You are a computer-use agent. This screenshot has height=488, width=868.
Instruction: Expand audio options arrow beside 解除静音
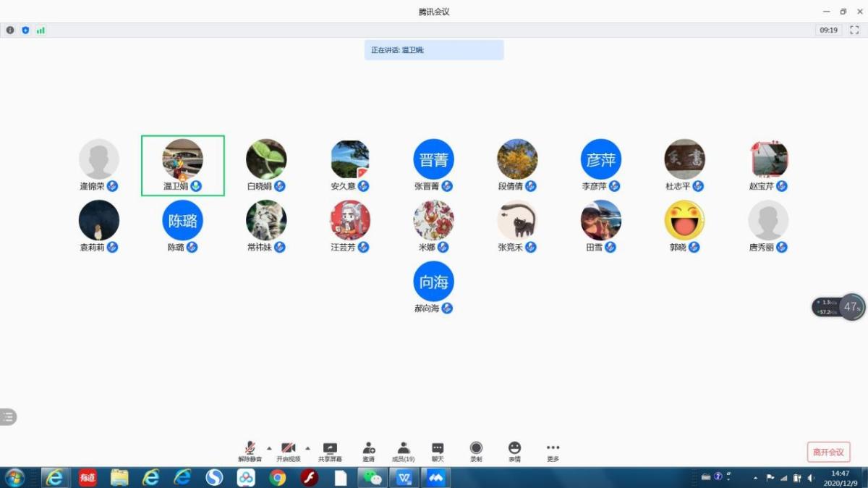[x=269, y=447]
